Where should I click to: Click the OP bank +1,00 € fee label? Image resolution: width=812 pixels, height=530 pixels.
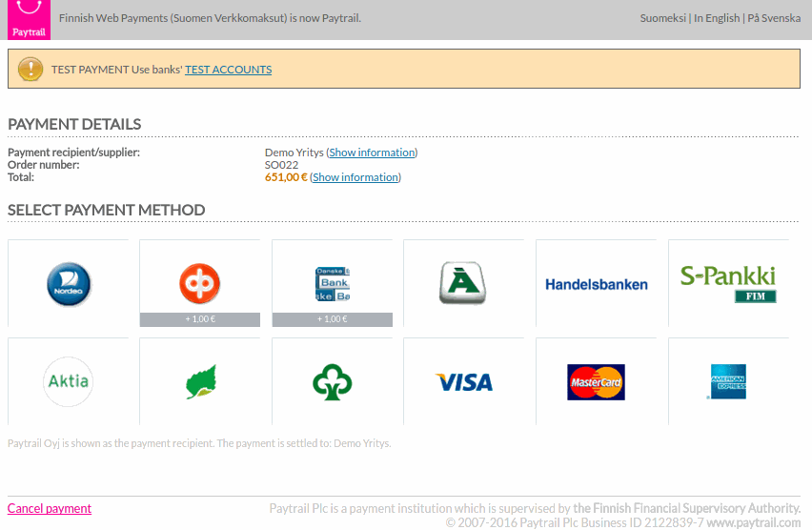pos(200,319)
